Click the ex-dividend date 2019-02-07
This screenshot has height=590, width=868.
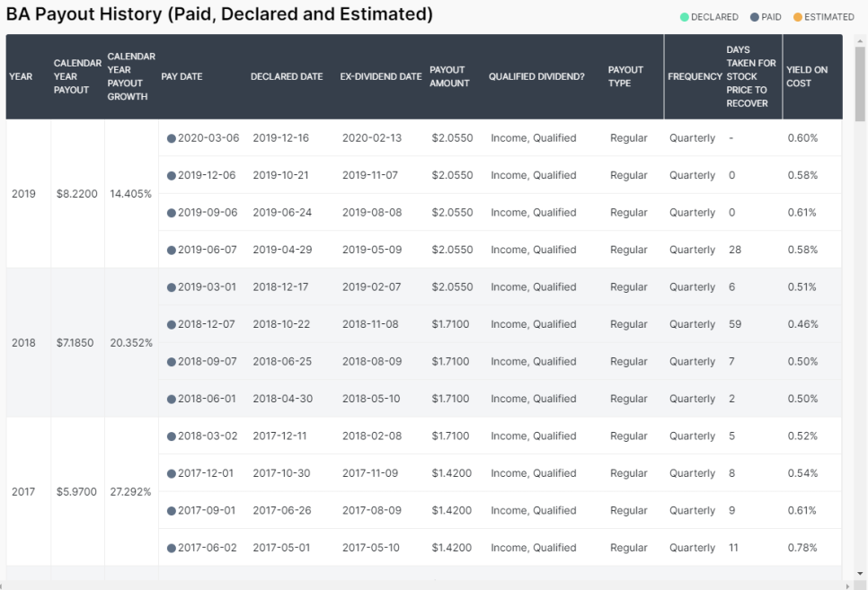point(371,286)
